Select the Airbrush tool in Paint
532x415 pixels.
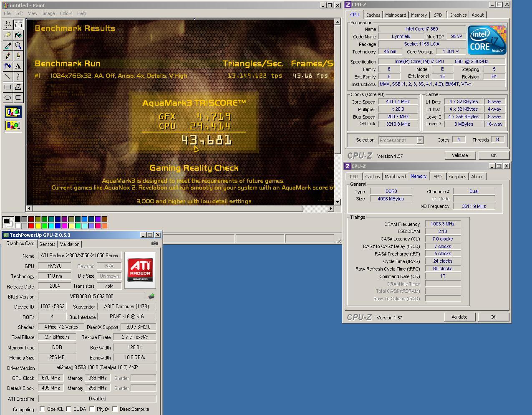pyautogui.click(x=8, y=66)
